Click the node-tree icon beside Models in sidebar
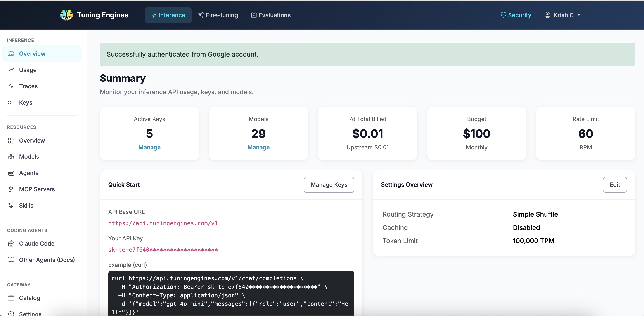 click(x=11, y=157)
